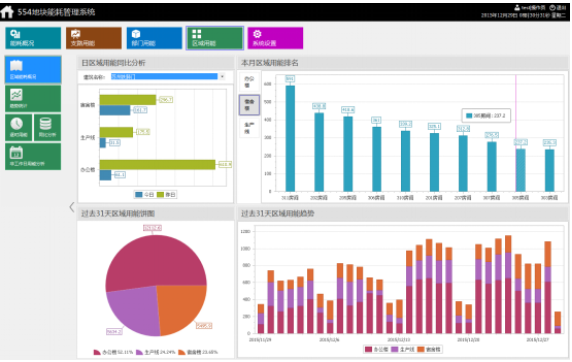Click the highlighted bar under the tooltip line
This screenshot has height=362, width=572.
pyautogui.click(x=521, y=170)
